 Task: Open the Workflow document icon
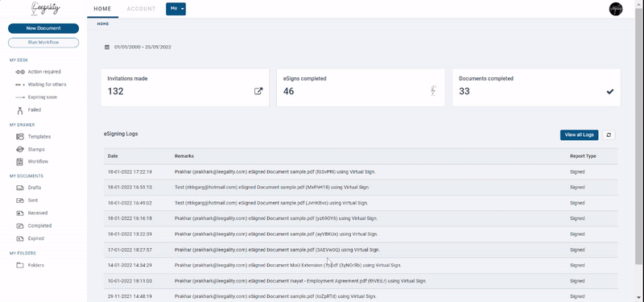19,162
